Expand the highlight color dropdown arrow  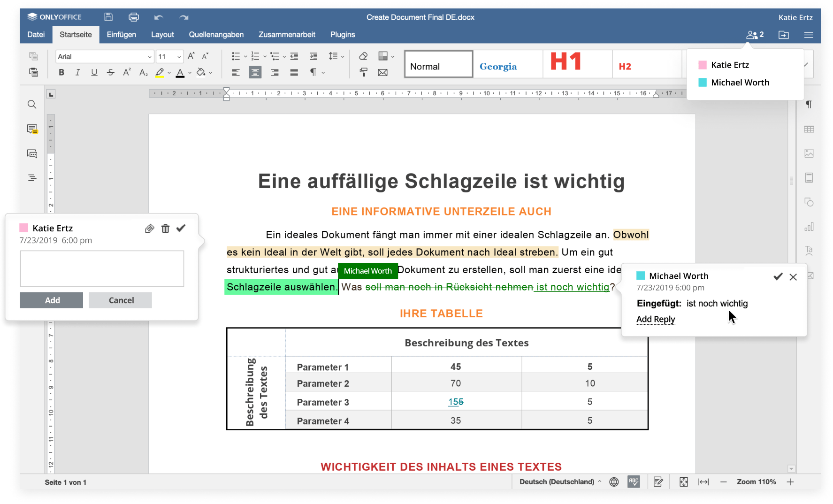(169, 73)
